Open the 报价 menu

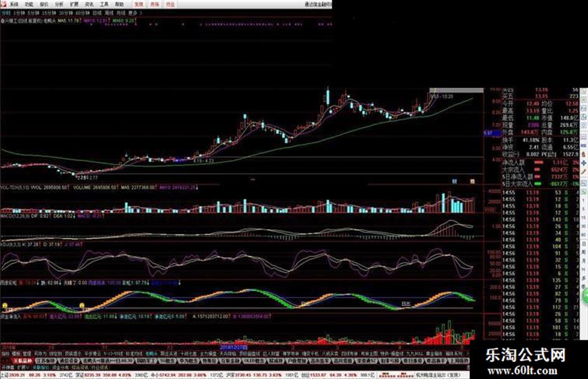click(44, 4)
